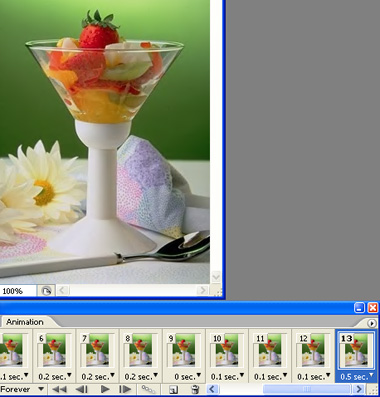Select the first animation frame (rewind)

coord(60,389)
